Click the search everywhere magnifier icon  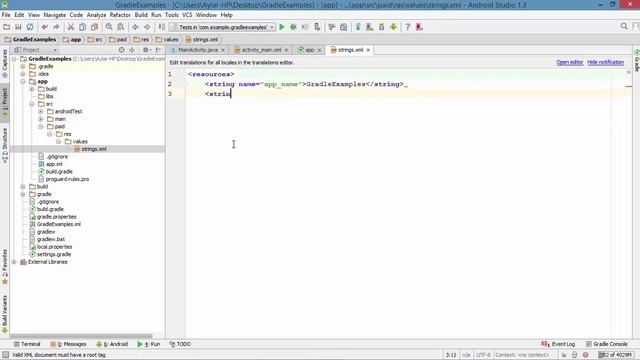coord(624,27)
